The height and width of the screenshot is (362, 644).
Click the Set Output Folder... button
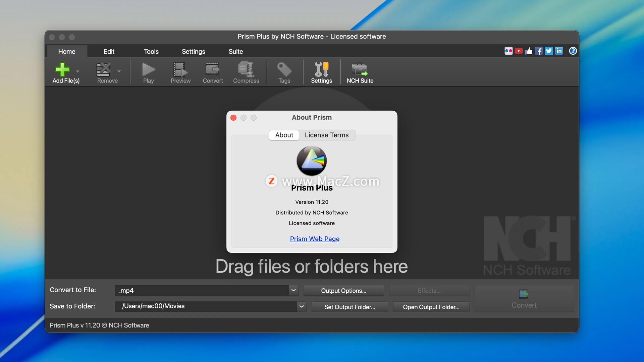coord(350,307)
